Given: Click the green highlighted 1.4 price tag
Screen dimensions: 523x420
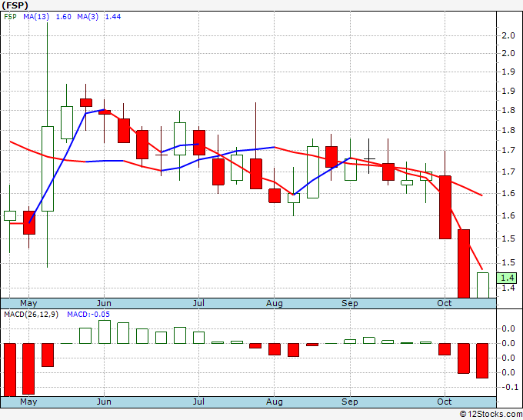Looking at the screenshot, I should [x=507, y=278].
